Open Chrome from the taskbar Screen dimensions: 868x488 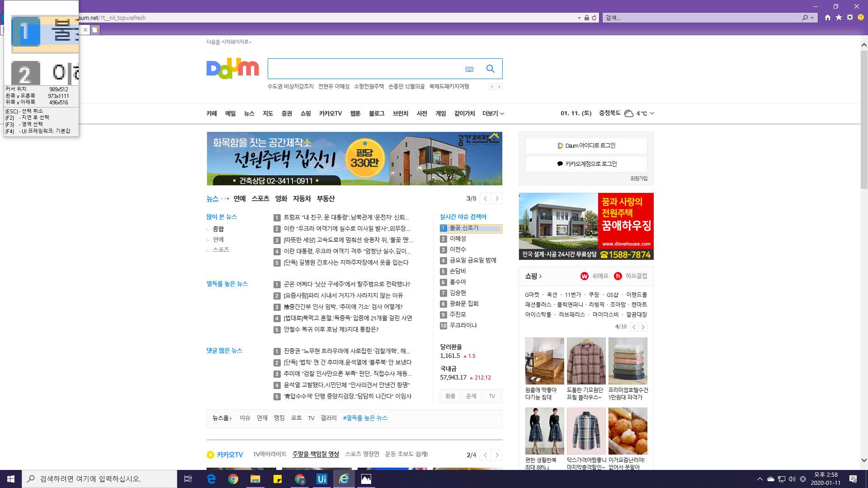(x=233, y=479)
